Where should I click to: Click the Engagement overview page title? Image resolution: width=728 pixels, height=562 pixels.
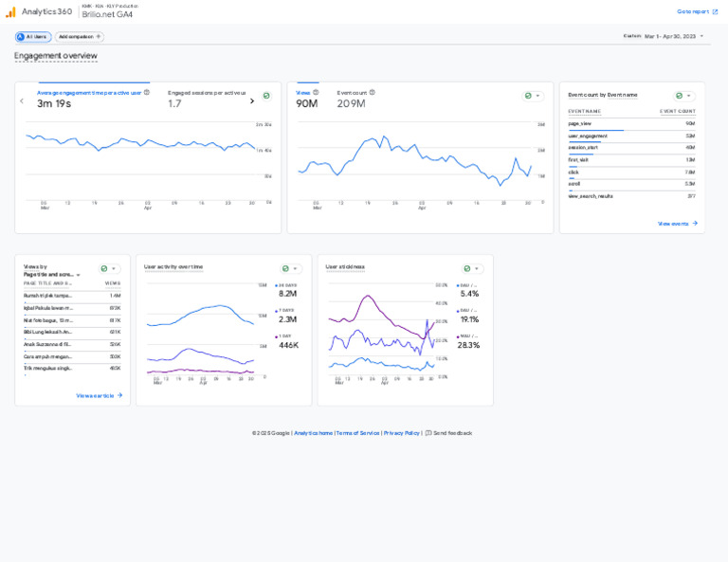click(56, 56)
